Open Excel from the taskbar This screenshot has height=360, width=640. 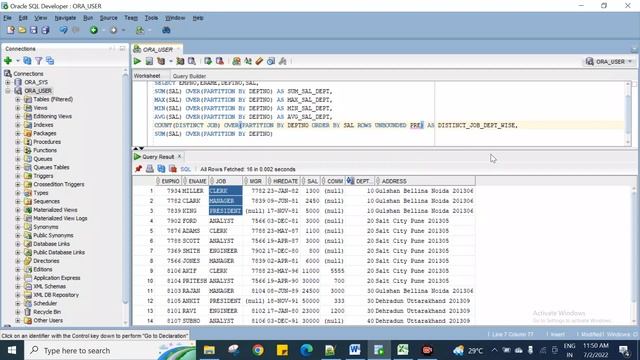point(403,350)
